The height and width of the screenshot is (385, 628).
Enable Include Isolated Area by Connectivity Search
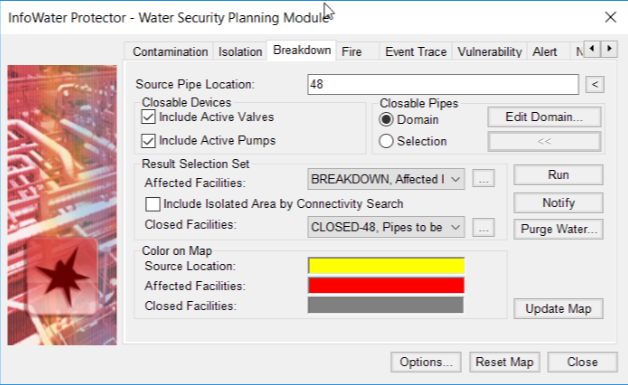click(153, 204)
